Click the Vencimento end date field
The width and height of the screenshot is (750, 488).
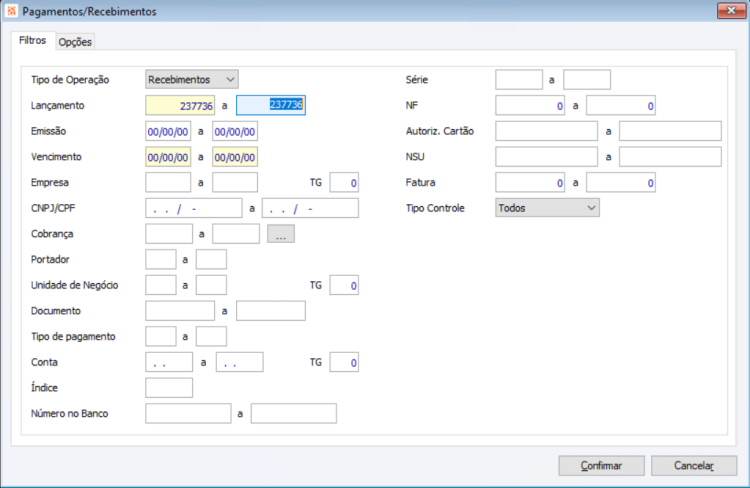pos(235,157)
